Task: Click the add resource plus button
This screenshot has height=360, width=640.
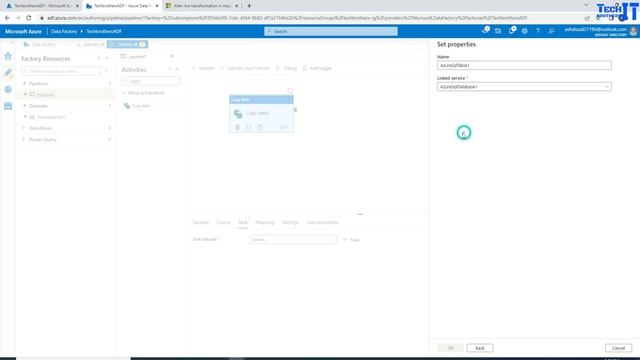Action: click(107, 71)
